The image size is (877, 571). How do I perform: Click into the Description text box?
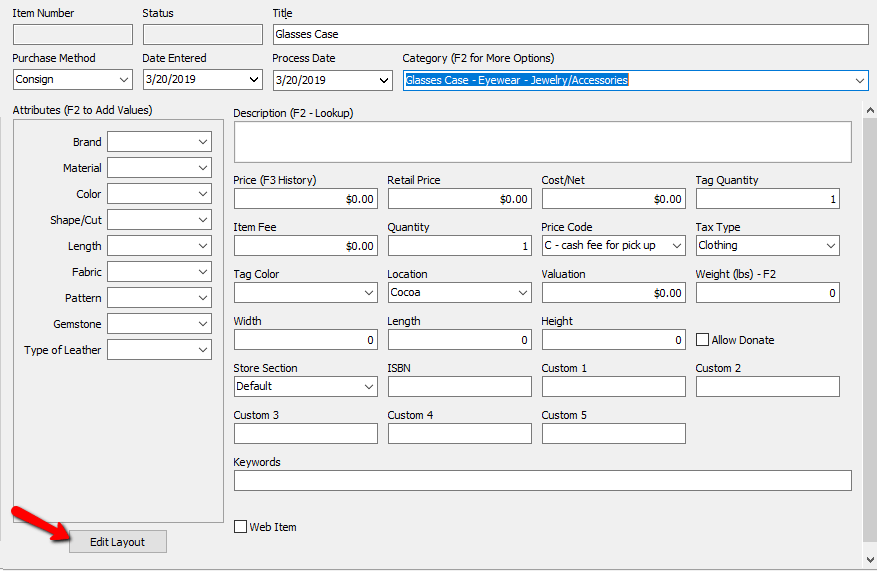(543, 142)
